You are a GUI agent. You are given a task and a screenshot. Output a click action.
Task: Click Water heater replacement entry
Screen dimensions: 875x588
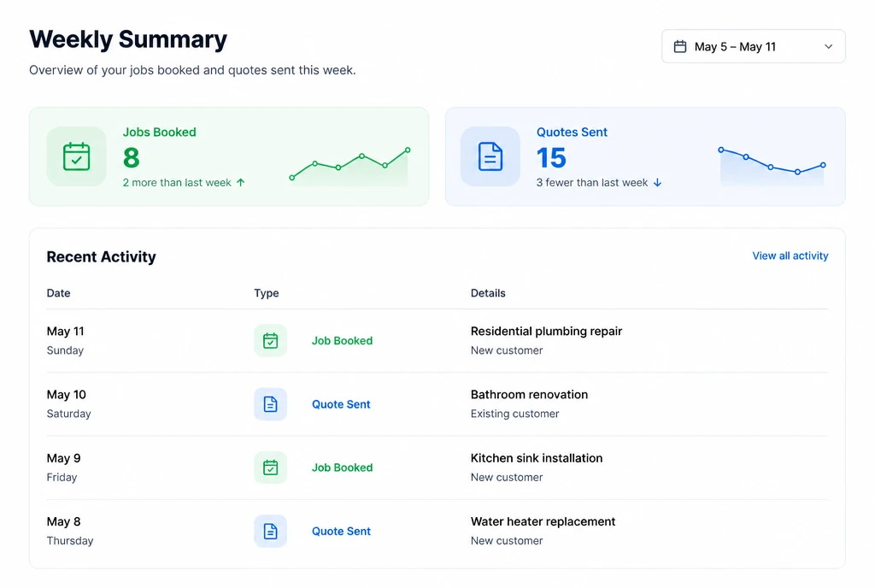pos(543,521)
